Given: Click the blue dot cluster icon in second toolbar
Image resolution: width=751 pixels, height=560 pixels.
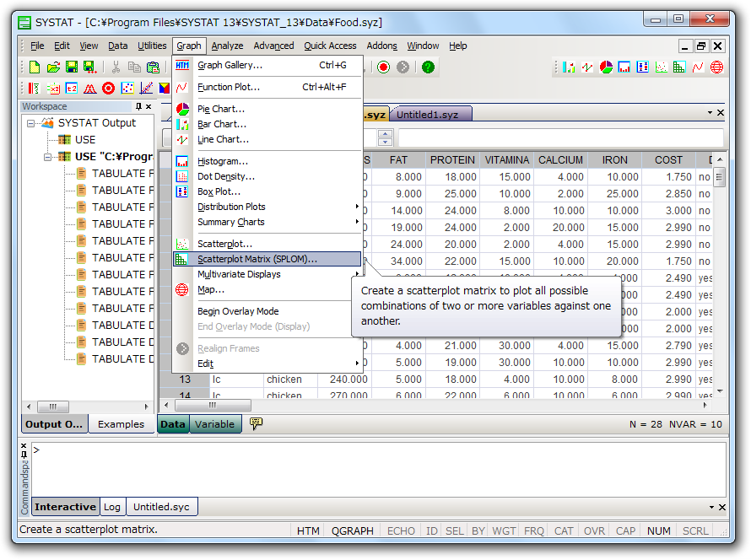Looking at the screenshot, I should pos(127,88).
